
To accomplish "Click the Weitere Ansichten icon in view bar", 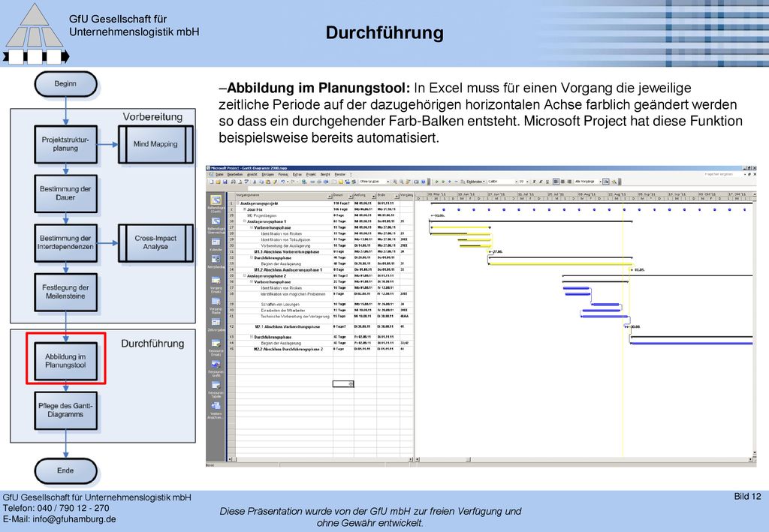I will [216, 406].
